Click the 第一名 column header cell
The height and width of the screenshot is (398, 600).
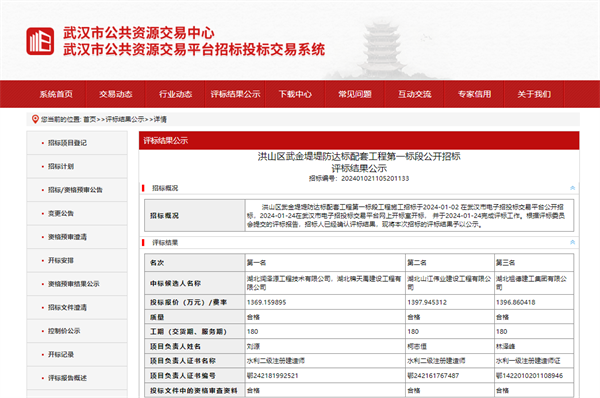325,263
